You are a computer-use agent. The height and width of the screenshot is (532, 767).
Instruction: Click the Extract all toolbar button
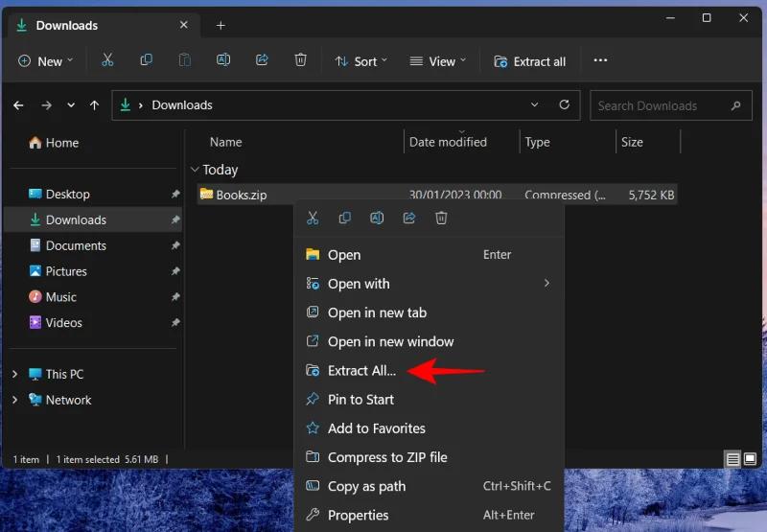point(529,61)
